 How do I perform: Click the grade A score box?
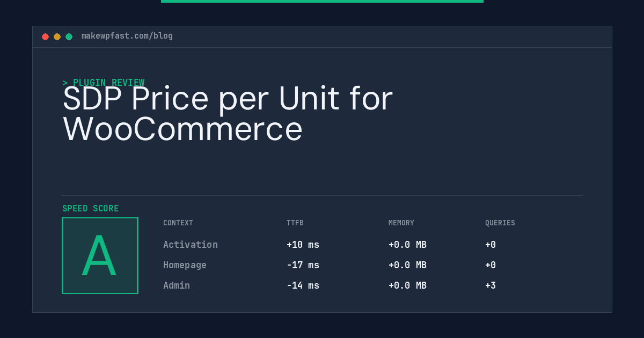(100, 255)
